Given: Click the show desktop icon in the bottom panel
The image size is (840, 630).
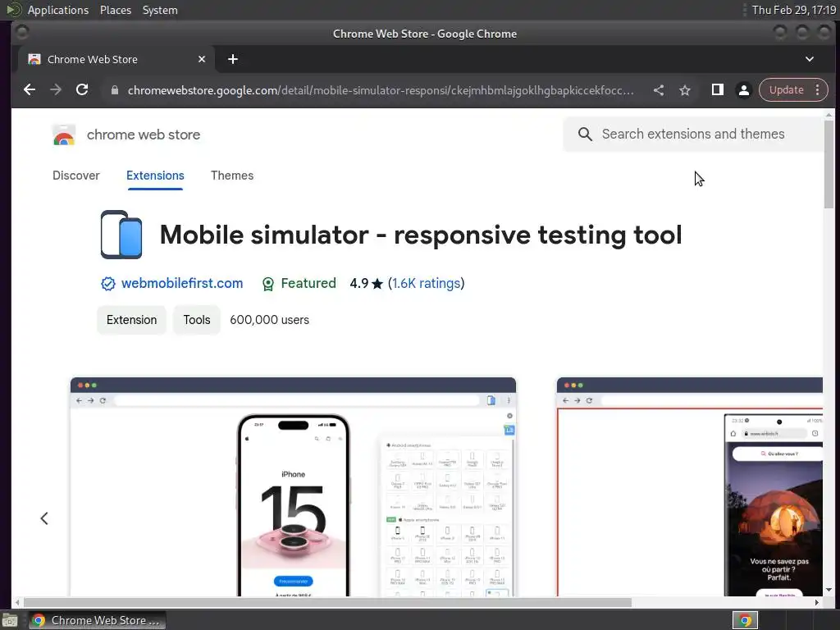Looking at the screenshot, I should (10, 620).
